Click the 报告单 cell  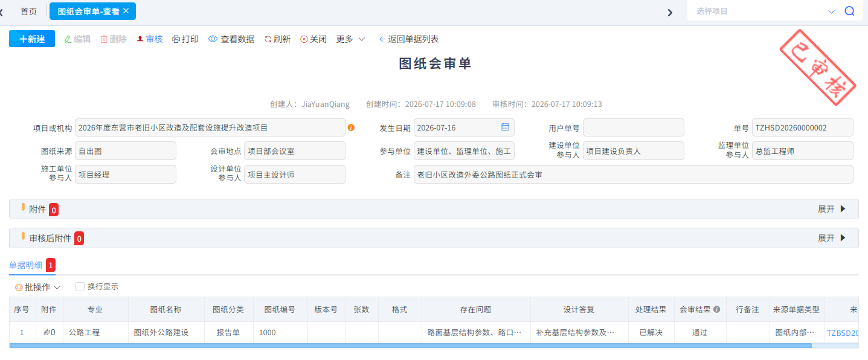point(228,332)
